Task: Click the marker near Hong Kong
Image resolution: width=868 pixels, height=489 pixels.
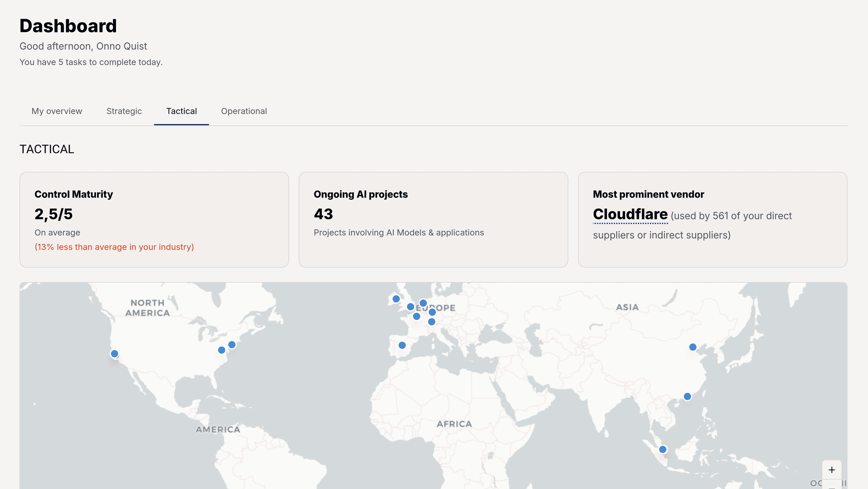Action: coord(687,396)
